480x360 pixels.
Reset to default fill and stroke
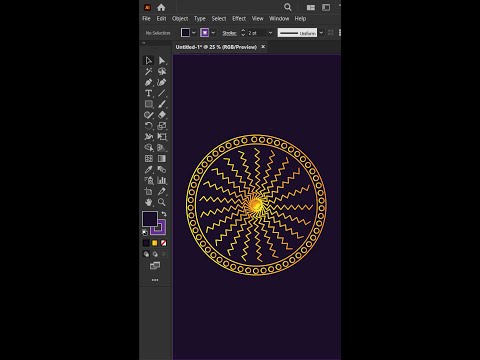(145, 232)
